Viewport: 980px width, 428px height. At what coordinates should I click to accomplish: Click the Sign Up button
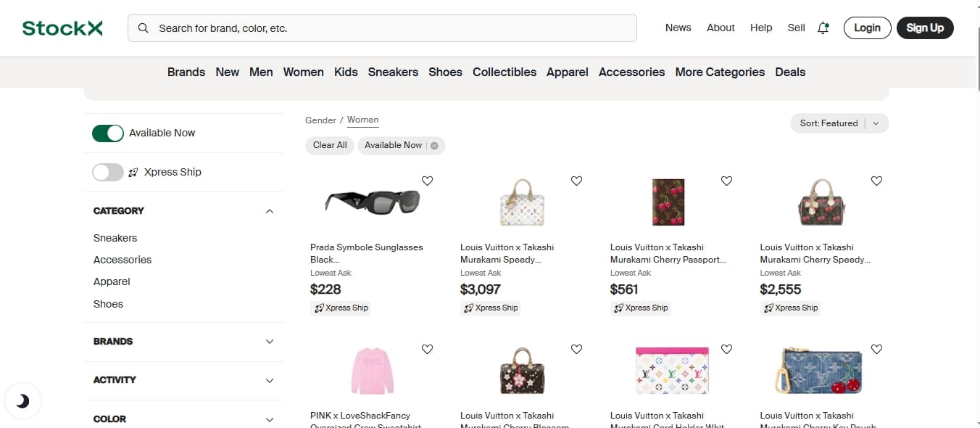coord(925,28)
